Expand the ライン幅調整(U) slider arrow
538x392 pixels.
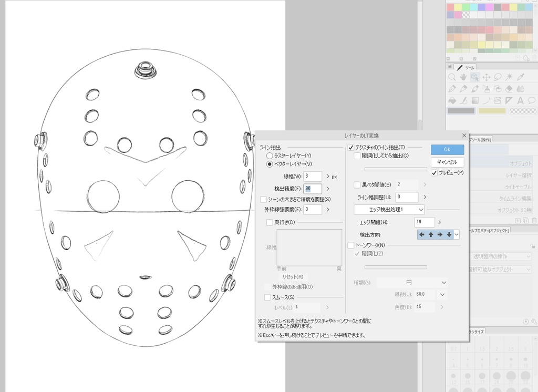point(425,197)
